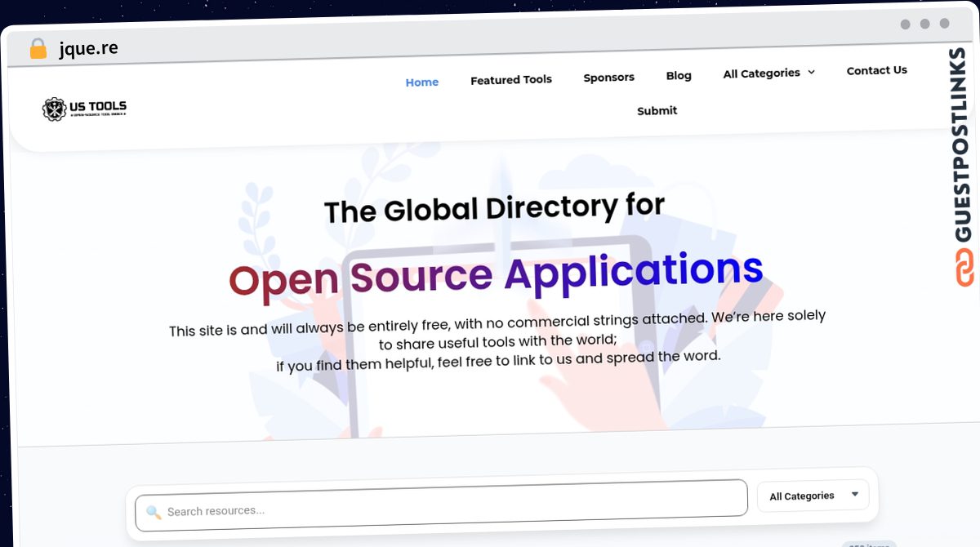The width and height of the screenshot is (980, 547).
Task: Open the All Categories filter dropdown
Action: (813, 496)
